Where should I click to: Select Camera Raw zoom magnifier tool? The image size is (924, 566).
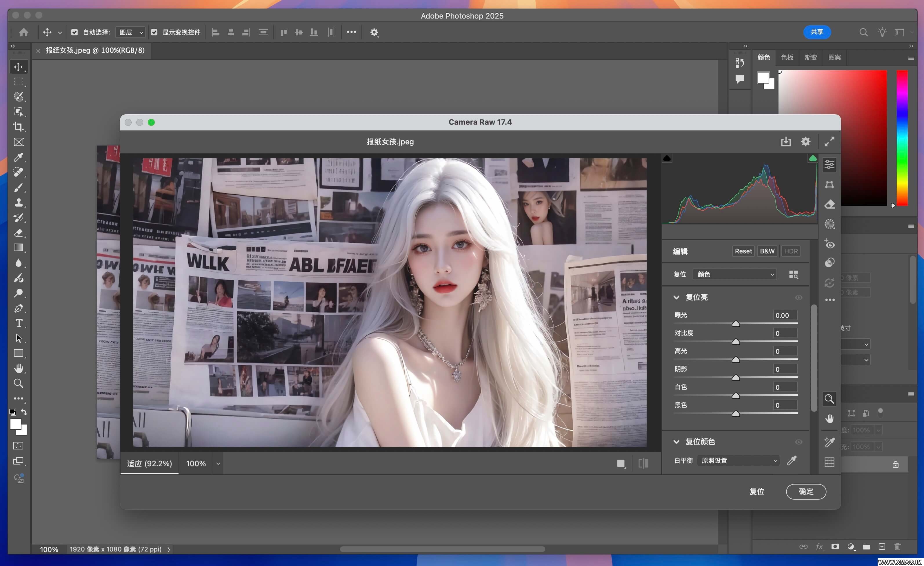(830, 399)
